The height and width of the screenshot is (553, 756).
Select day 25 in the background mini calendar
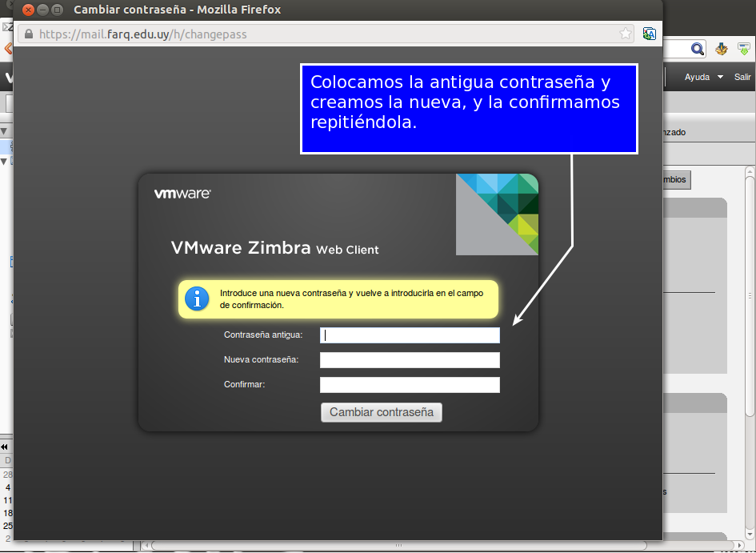click(x=8, y=526)
